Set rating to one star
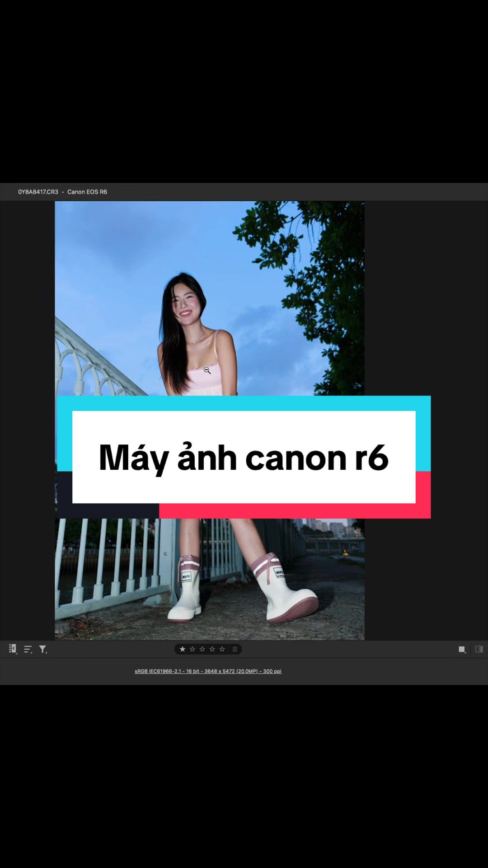This screenshot has width=488, height=868. pos(183,649)
